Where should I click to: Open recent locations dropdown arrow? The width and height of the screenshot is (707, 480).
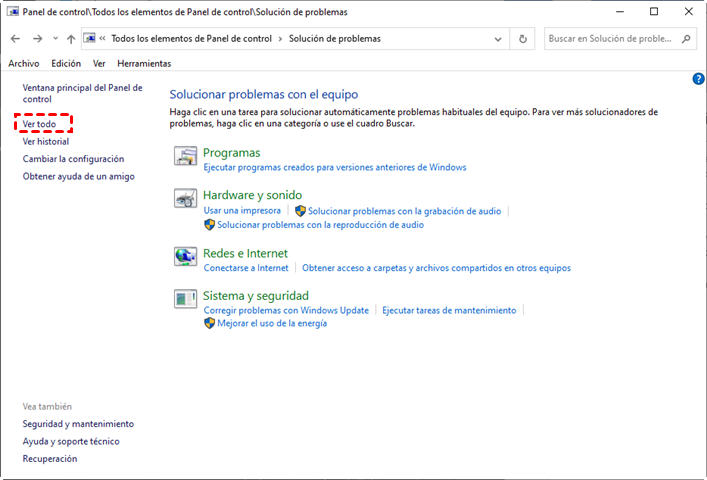(x=54, y=39)
